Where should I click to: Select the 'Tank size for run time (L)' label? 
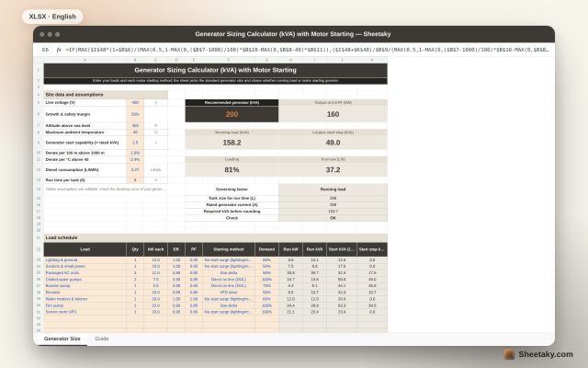point(232,199)
